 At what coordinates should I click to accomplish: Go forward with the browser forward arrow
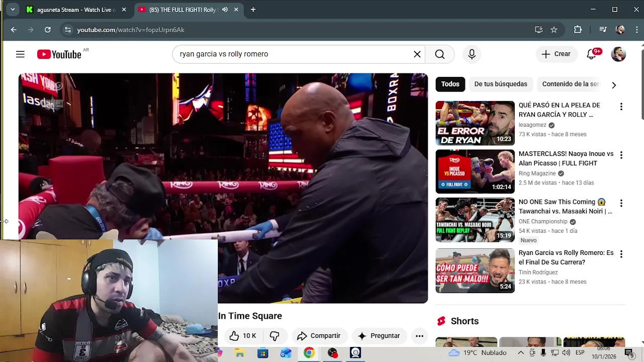30,30
